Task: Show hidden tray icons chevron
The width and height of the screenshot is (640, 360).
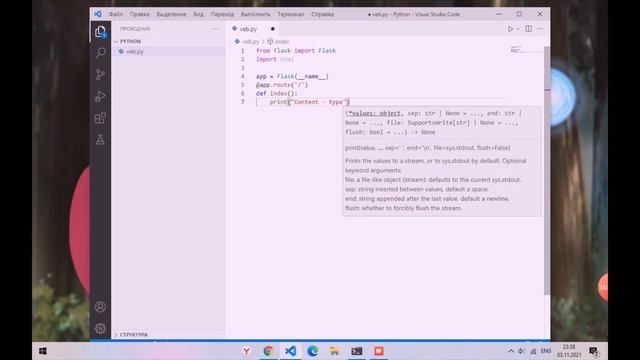Action: (x=511, y=351)
